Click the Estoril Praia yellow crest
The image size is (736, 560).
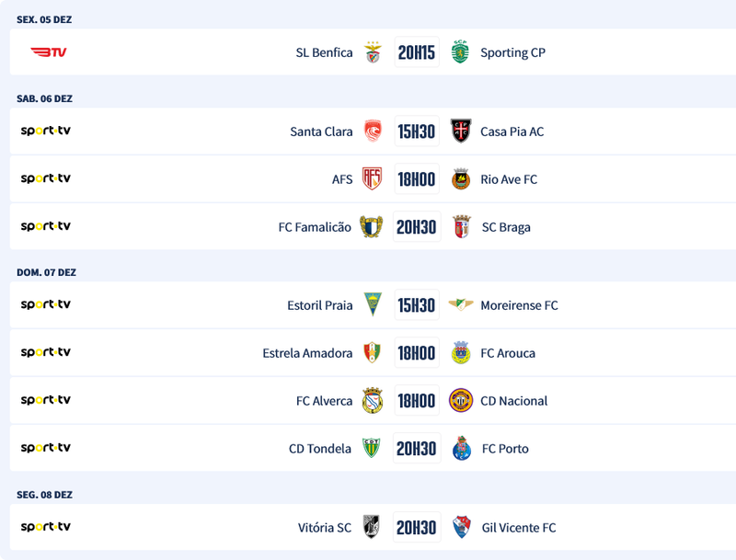point(373,305)
